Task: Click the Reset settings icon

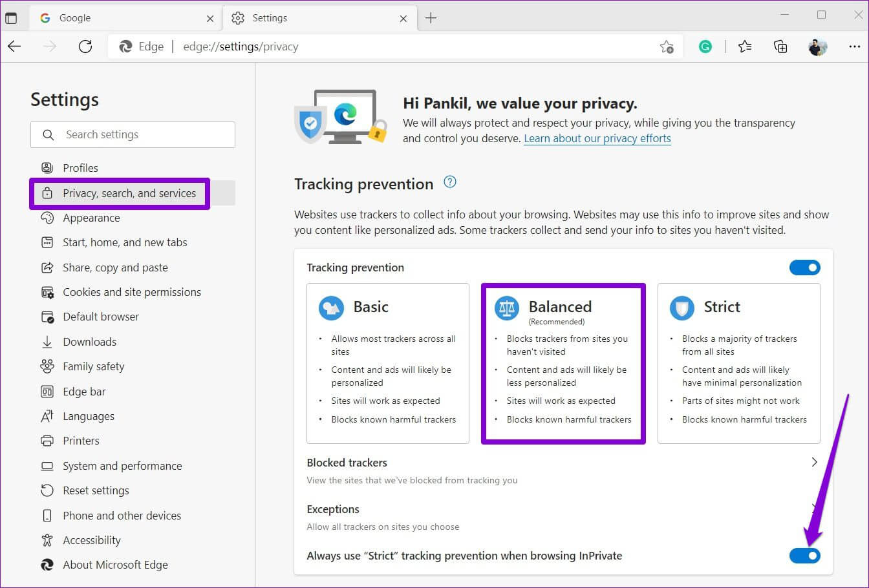Action: tap(47, 490)
